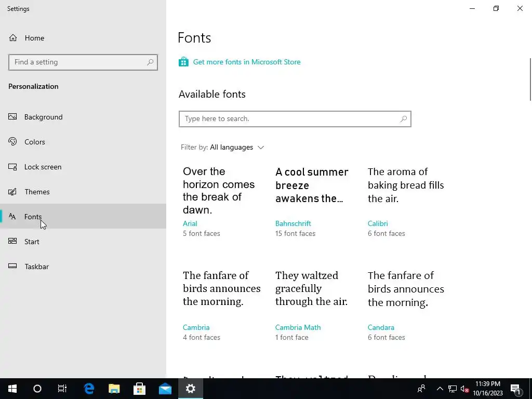Click Settings gear on taskbar
Screen dimensions: 532x399
[190, 389]
